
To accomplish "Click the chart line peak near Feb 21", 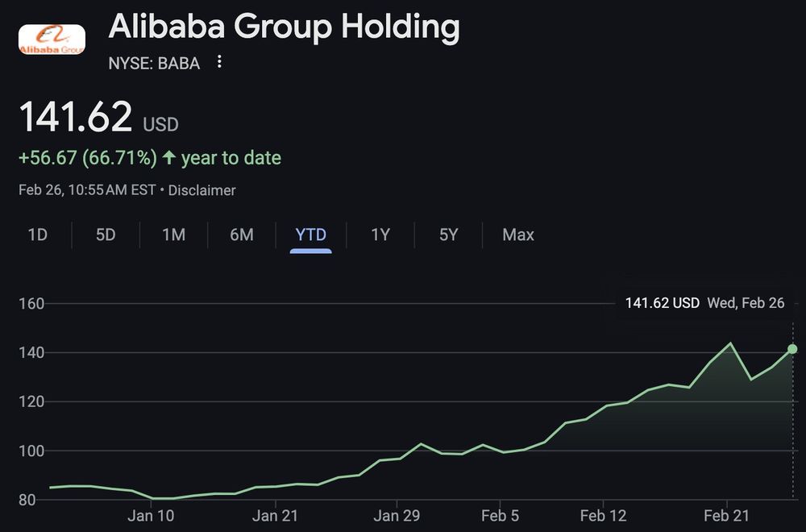I will 731,343.
